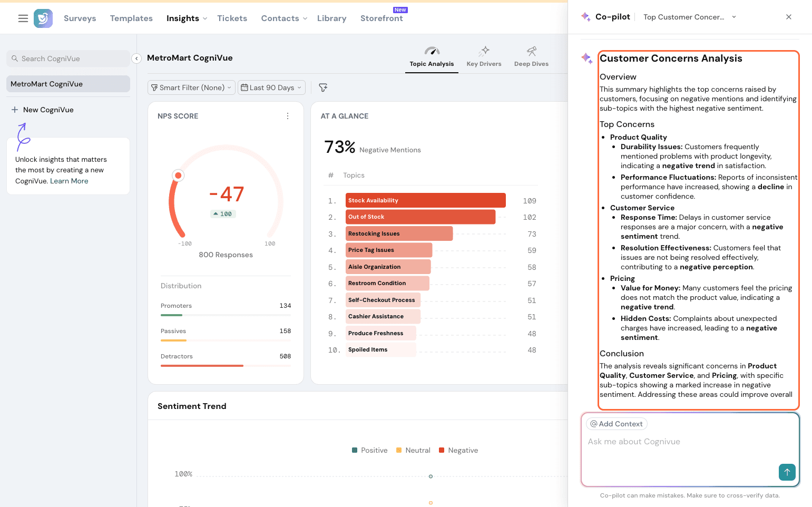Open the advanced filter funnel icon
The width and height of the screenshot is (812, 507).
(x=323, y=87)
